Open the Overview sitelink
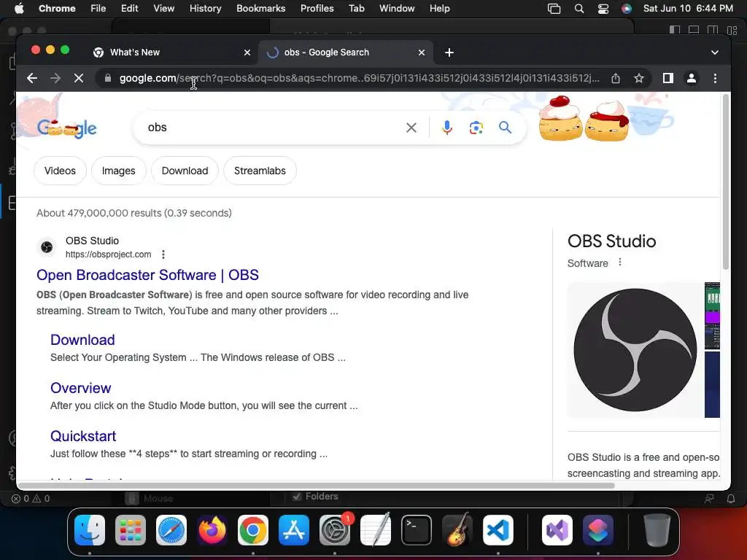 80,388
